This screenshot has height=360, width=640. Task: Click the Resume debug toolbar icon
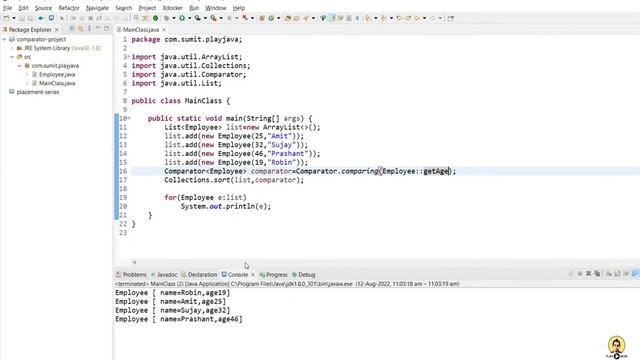73,18
